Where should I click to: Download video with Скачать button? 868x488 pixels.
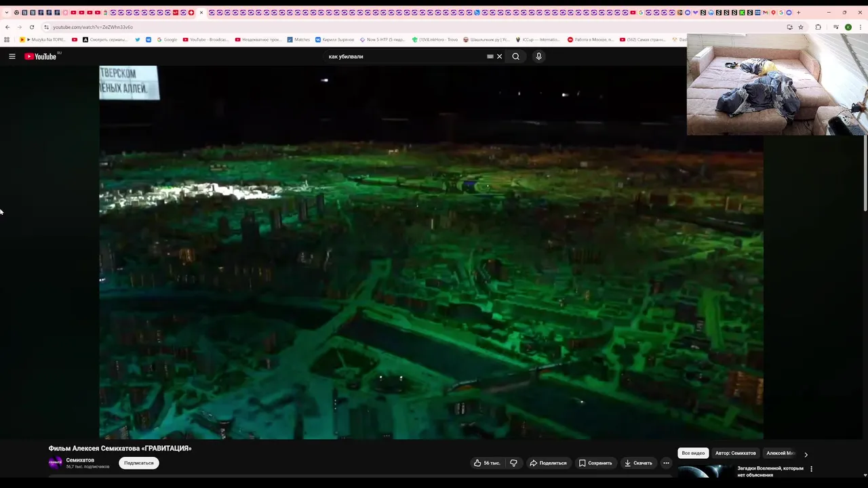click(x=638, y=463)
